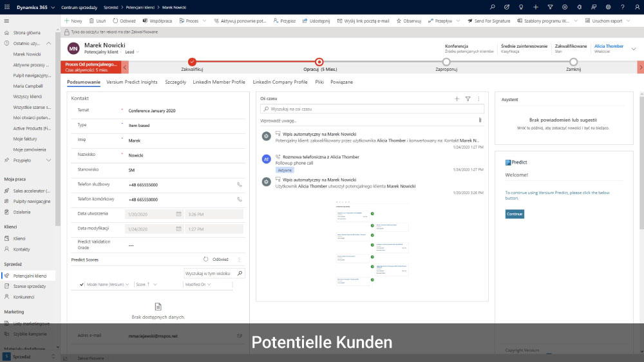Open the settings gear in top bar

(x=608, y=7)
